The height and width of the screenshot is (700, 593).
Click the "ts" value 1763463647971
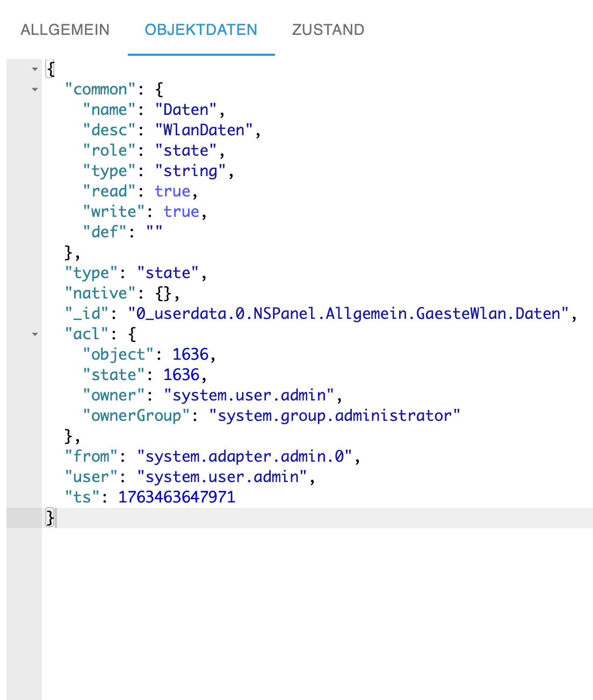tap(177, 497)
